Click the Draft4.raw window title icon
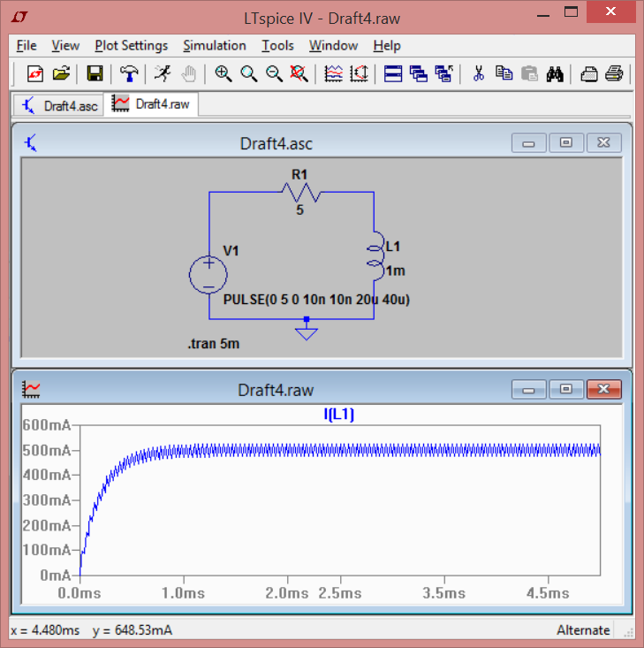This screenshot has width=644, height=648. pos(31,389)
